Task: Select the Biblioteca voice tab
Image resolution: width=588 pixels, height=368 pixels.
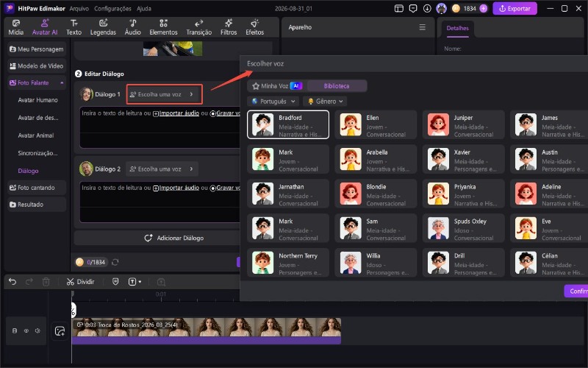Action: (337, 86)
